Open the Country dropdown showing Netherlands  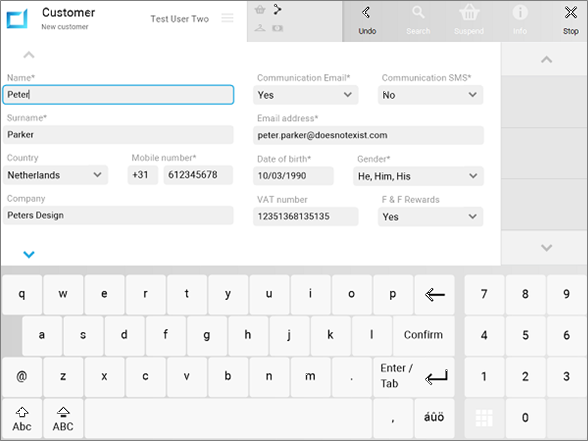(56, 175)
